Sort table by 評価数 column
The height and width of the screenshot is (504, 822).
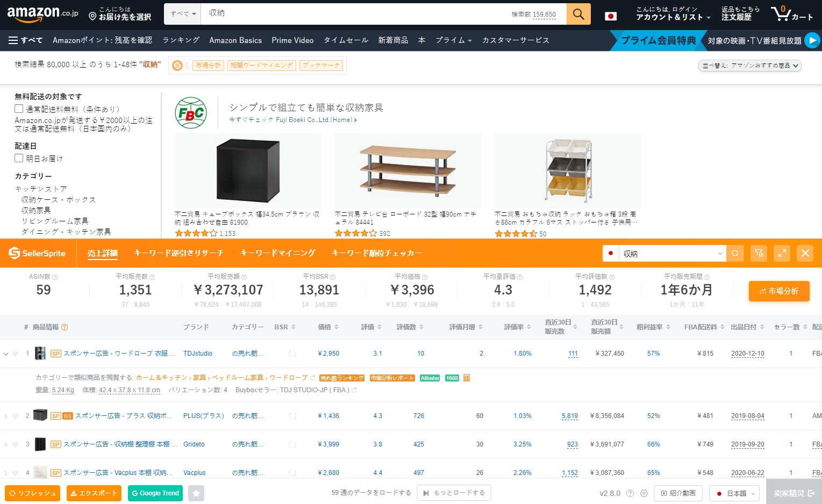click(410, 327)
